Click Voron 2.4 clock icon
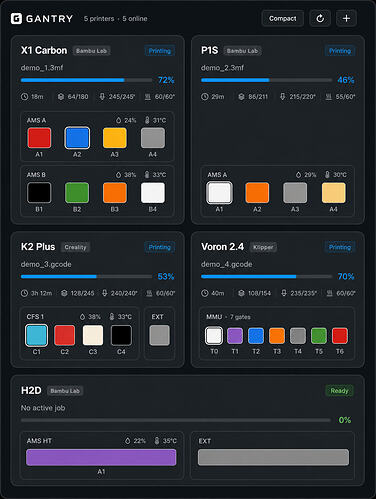Viewport: 376px width, 499px height. (x=204, y=293)
